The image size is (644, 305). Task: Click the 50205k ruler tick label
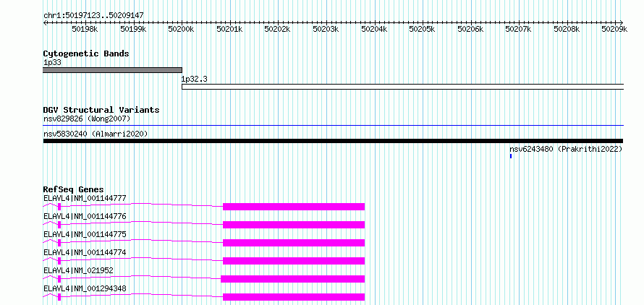click(423, 29)
